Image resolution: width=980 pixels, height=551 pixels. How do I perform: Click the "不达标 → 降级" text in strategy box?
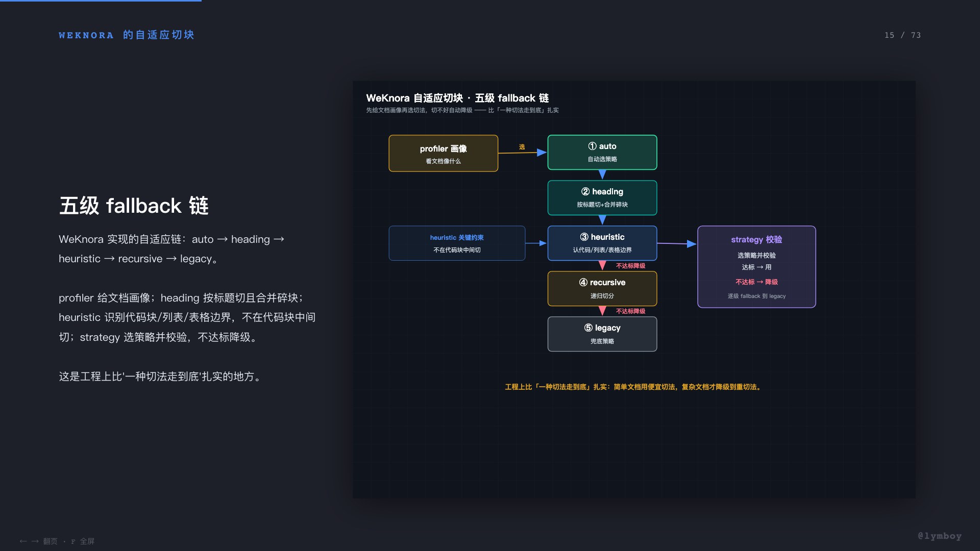pyautogui.click(x=756, y=282)
